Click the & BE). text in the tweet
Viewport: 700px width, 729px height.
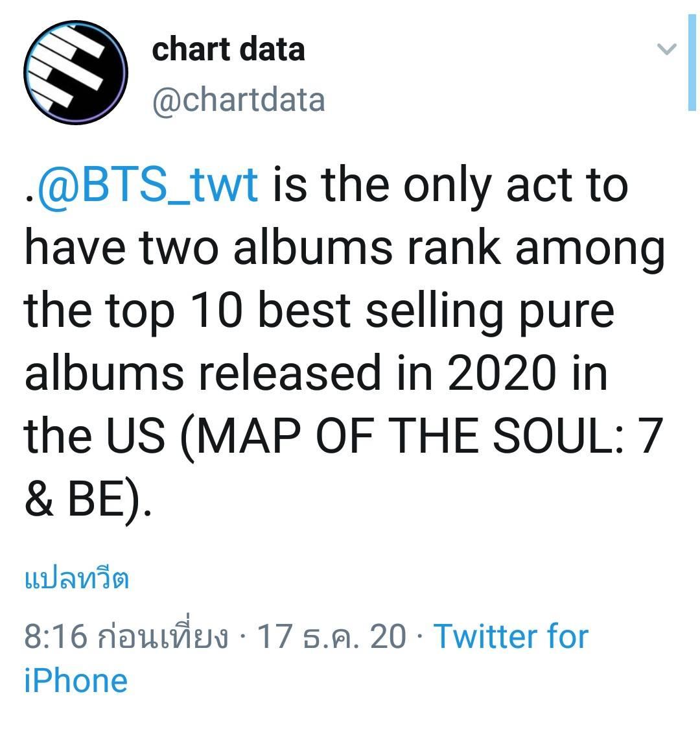point(87,500)
